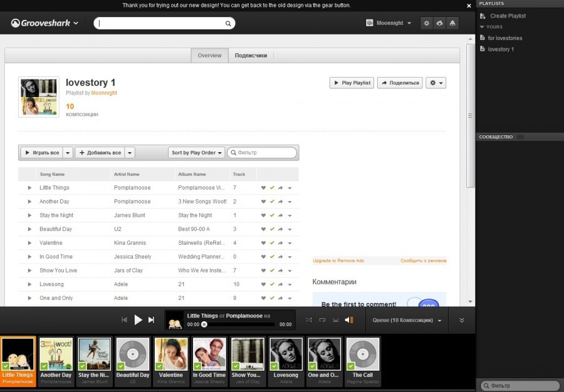Open the community grid icon in sidebar
564x392 pixels.
click(x=521, y=137)
